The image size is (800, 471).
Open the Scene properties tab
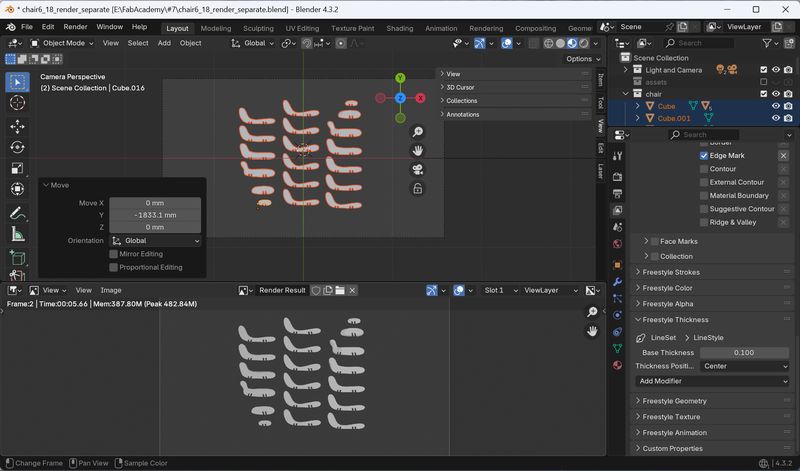pos(617,227)
